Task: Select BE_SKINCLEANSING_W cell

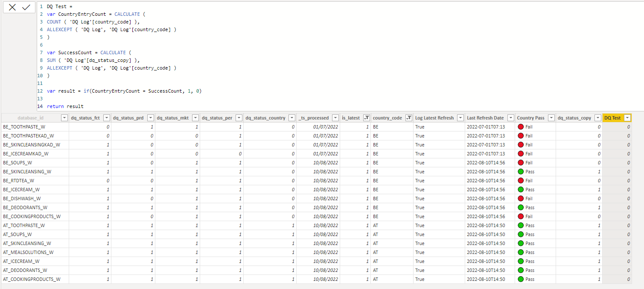Action: click(35, 172)
